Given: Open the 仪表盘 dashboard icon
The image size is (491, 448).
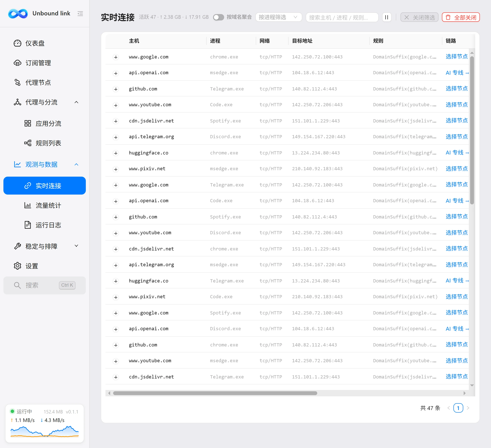Looking at the screenshot, I should (x=18, y=43).
